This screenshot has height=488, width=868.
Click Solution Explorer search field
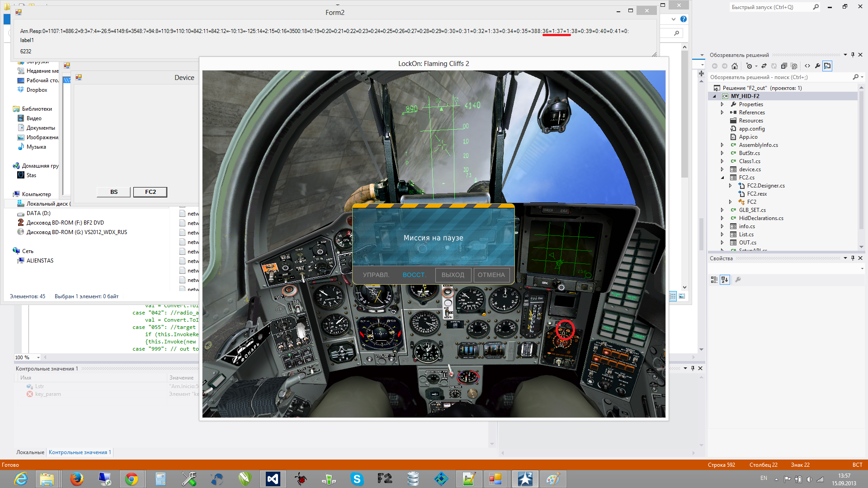[780, 77]
